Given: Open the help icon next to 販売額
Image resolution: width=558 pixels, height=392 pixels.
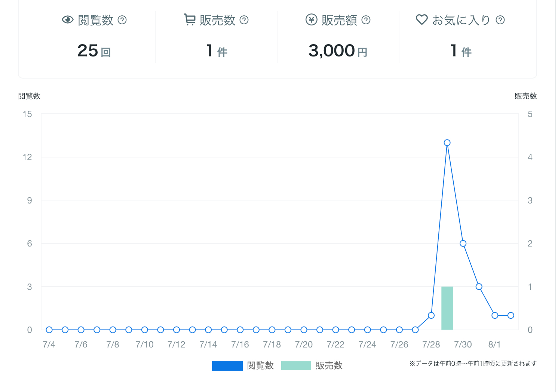Looking at the screenshot, I should 366,20.
